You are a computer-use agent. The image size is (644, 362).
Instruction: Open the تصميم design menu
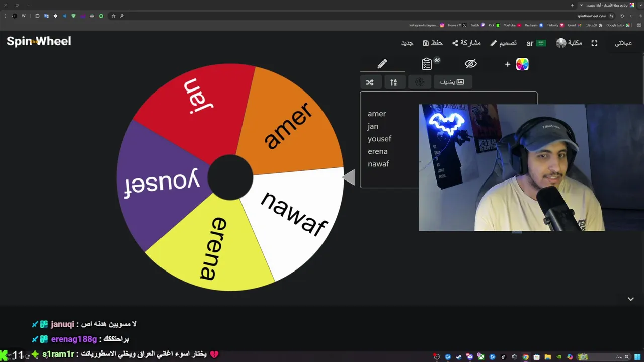[x=503, y=43]
